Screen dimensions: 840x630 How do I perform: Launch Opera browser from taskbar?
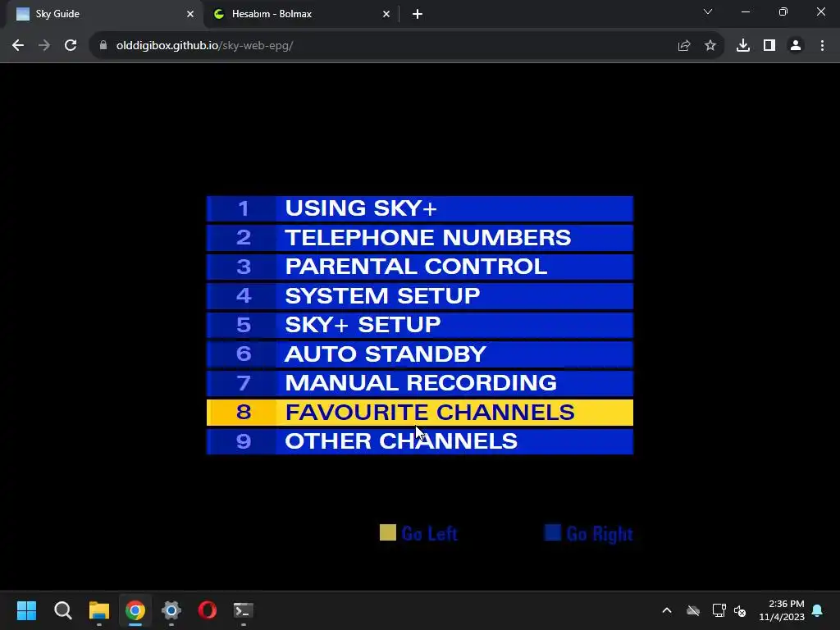pos(208,610)
